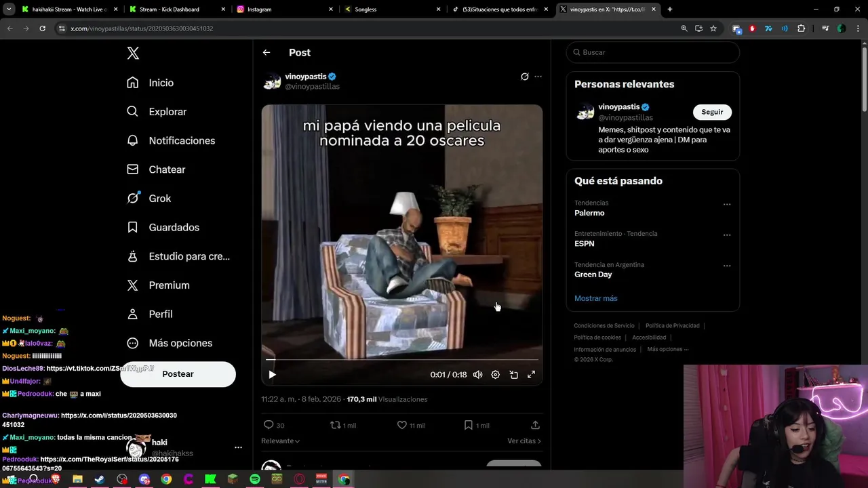Enter video fullscreen mode
868x488 pixels.
[x=531, y=375]
